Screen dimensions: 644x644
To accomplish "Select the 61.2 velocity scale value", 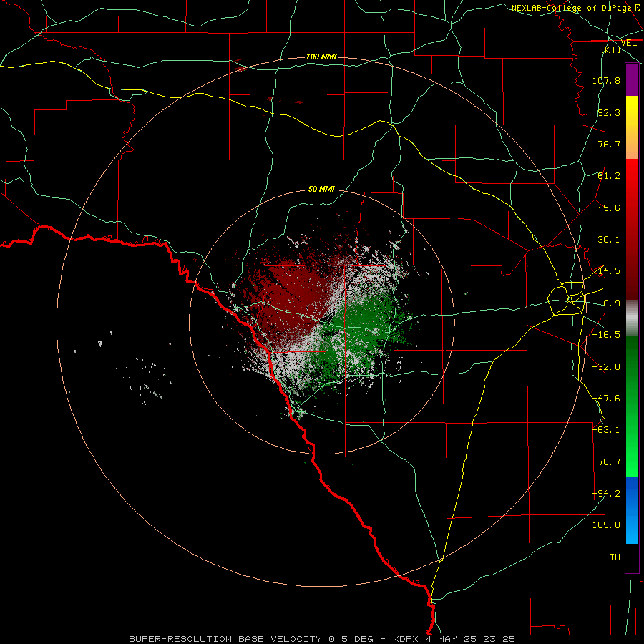I will click(609, 176).
